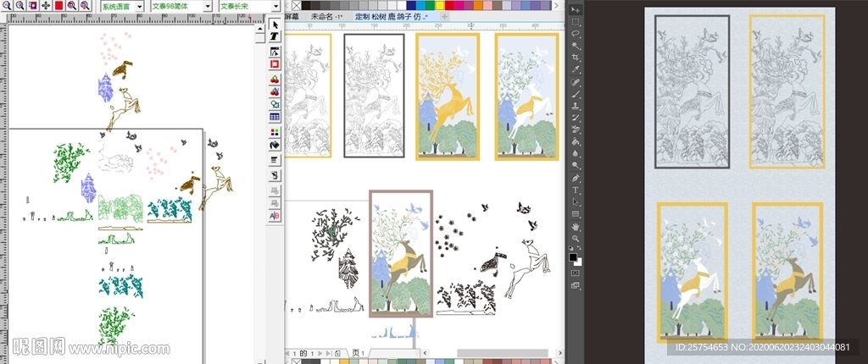The width and height of the screenshot is (868, 364).
Task: Click the 页1 page tab
Action: click(x=358, y=353)
